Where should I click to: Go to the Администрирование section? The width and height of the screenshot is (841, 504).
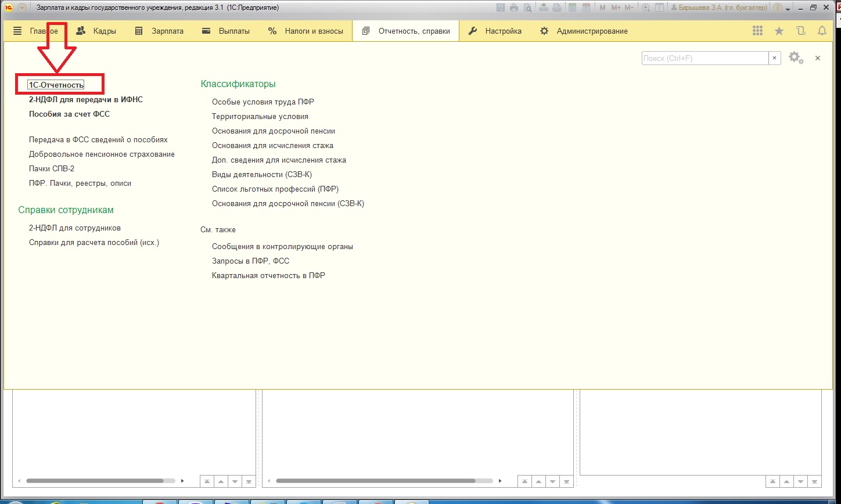(584, 31)
